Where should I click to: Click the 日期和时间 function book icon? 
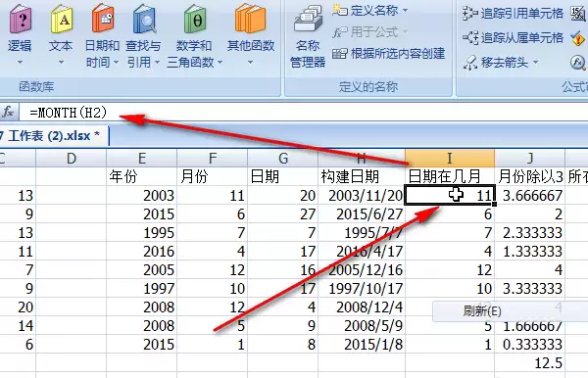(102, 18)
